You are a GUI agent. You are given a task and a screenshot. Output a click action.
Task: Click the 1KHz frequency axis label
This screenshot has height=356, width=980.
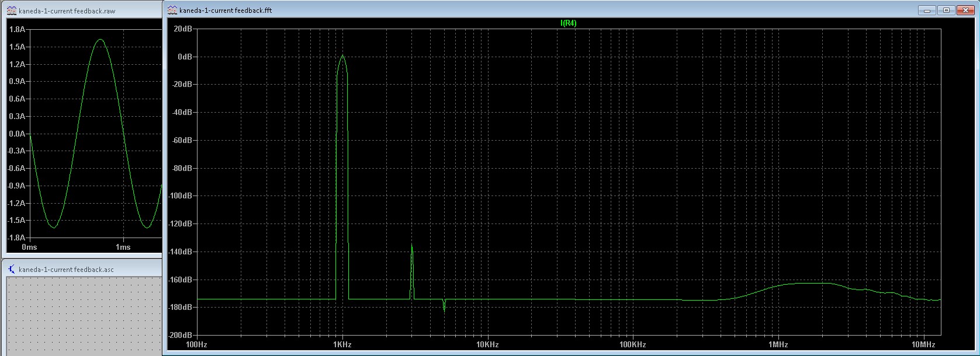click(x=342, y=345)
